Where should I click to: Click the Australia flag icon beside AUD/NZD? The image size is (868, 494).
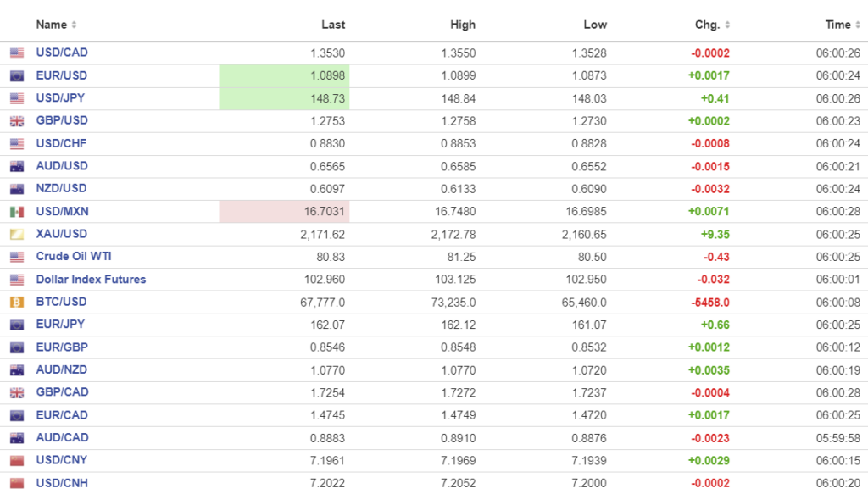(x=17, y=369)
